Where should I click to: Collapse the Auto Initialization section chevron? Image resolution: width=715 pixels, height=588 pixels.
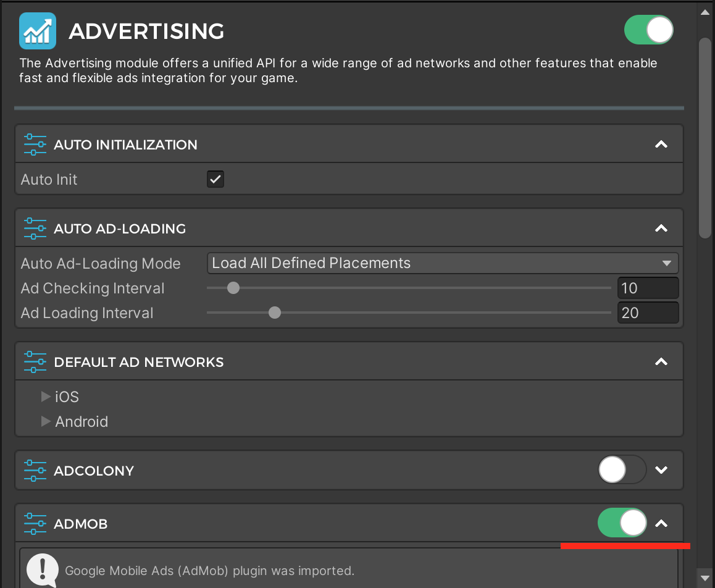(x=661, y=145)
